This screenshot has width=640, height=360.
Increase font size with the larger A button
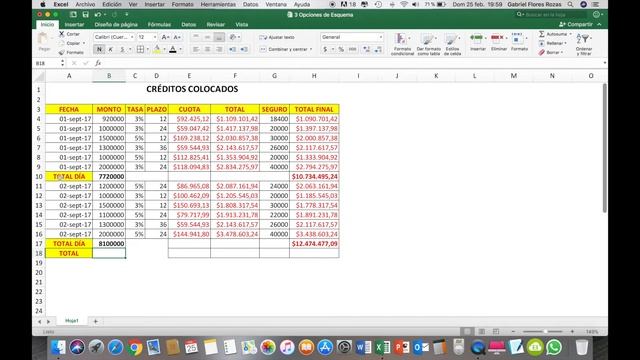click(x=165, y=37)
